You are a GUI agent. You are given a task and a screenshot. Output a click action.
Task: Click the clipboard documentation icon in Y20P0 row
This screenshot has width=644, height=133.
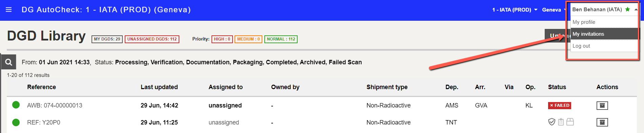561,122
